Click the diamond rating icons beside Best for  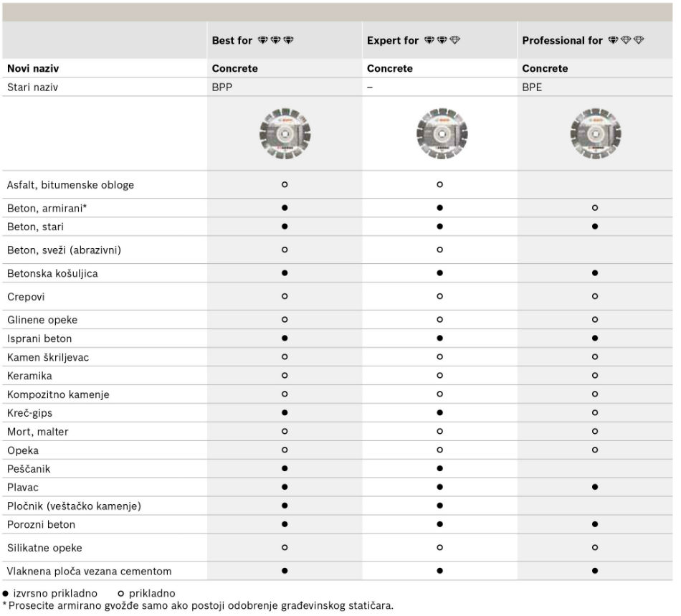pyautogui.click(x=276, y=40)
